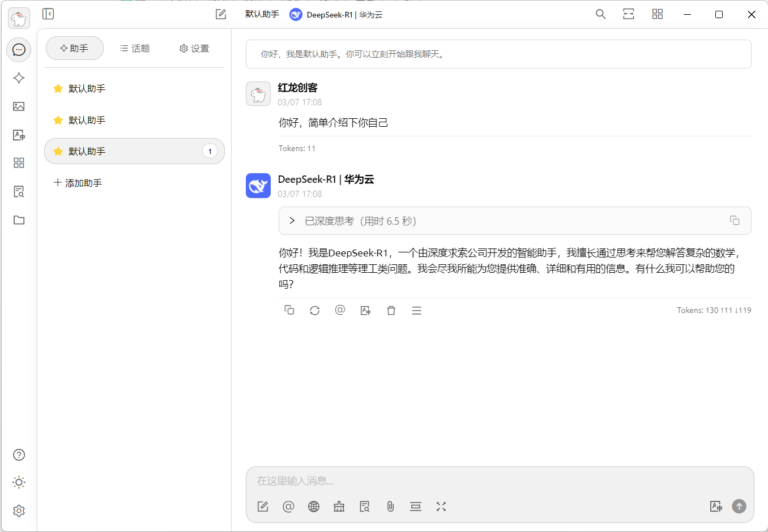Screen dimensions: 768x532
Task: Select the first 默认助手 in list
Action: 134,88
